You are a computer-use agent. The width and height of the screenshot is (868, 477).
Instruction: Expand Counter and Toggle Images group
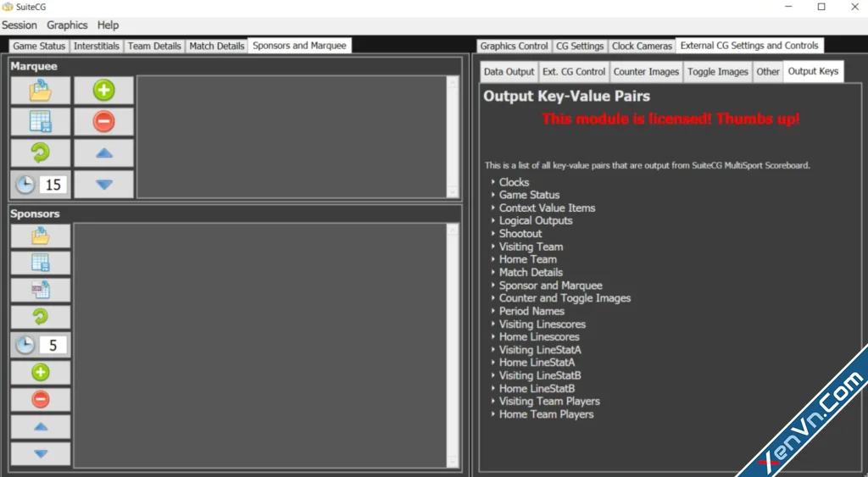pos(492,297)
